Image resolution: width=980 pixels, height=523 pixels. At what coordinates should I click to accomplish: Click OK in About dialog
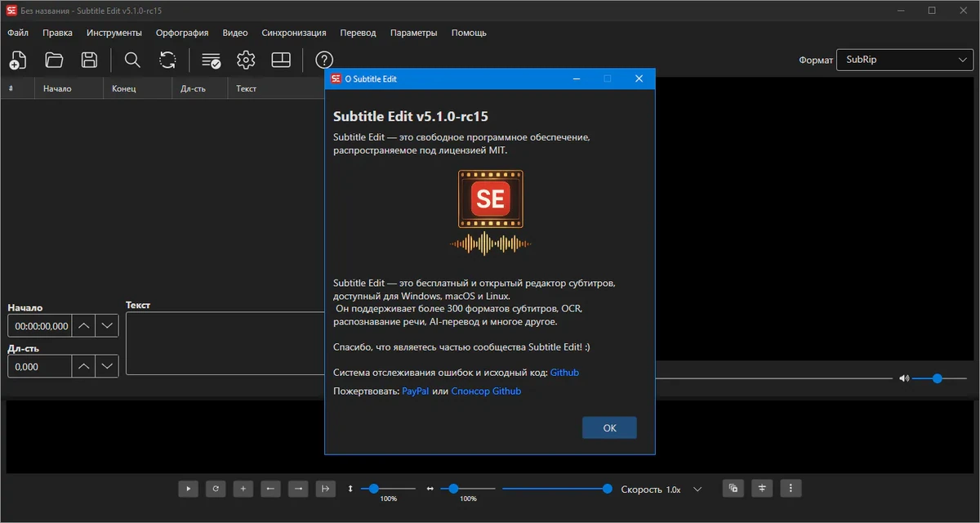coord(609,427)
